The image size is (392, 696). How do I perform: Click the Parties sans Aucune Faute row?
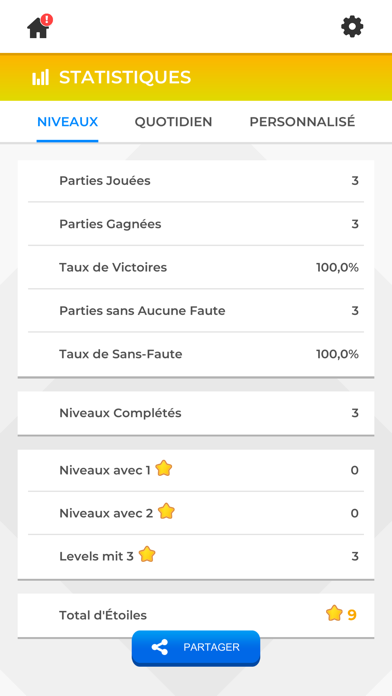click(196, 311)
